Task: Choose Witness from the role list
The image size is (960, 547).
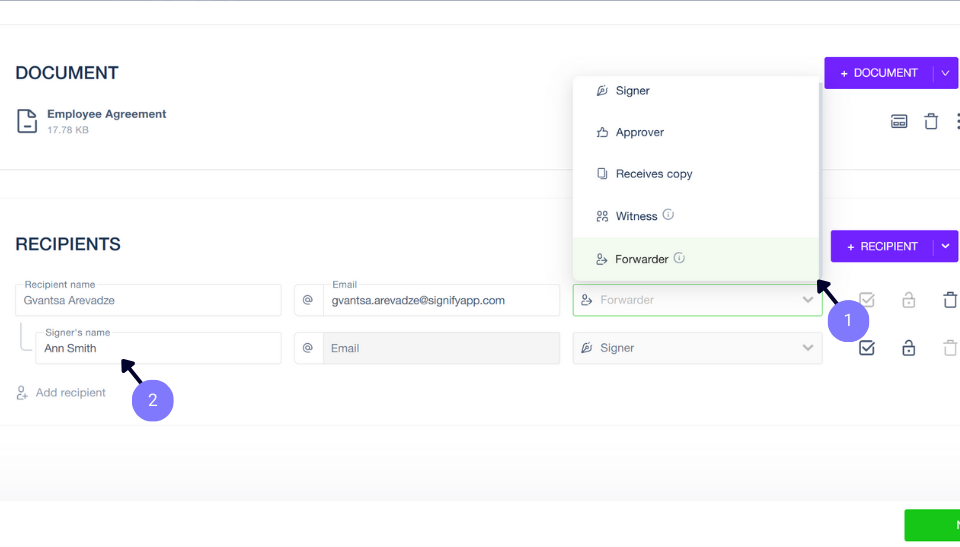Action: 696,216
